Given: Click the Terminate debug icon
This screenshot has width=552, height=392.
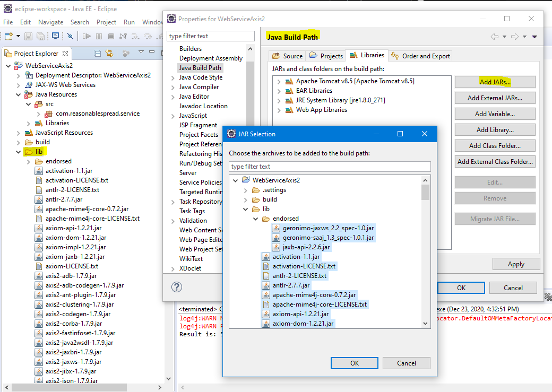Looking at the screenshot, I should click(111, 36).
